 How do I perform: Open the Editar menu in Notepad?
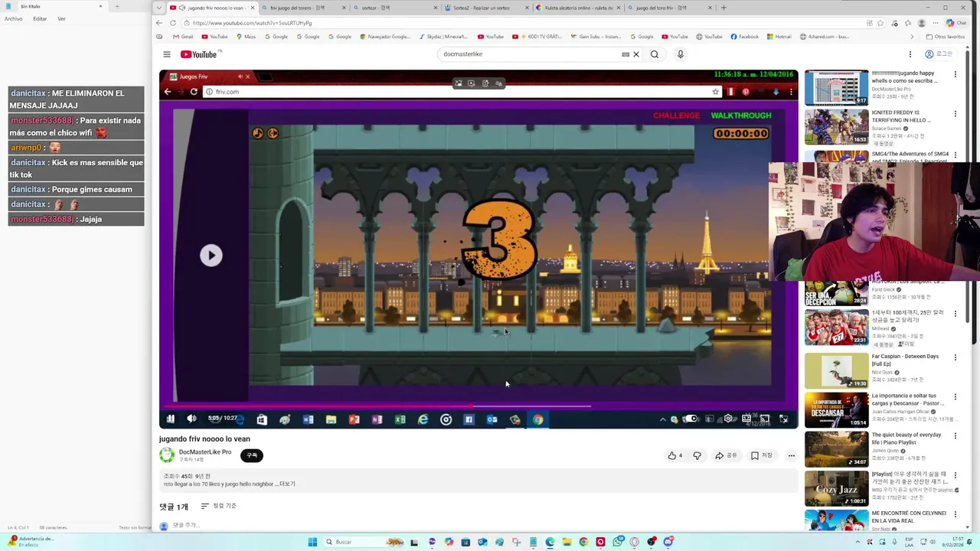pyautogui.click(x=40, y=18)
